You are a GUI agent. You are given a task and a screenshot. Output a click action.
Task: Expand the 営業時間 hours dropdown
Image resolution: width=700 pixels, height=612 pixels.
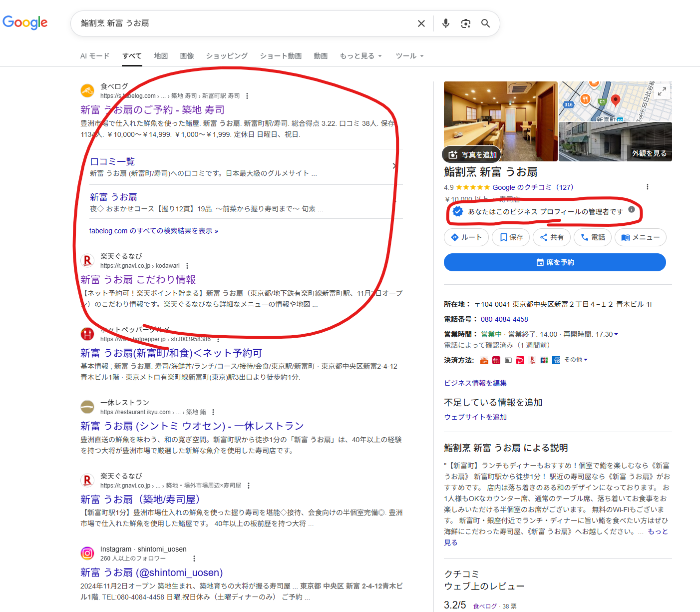616,334
